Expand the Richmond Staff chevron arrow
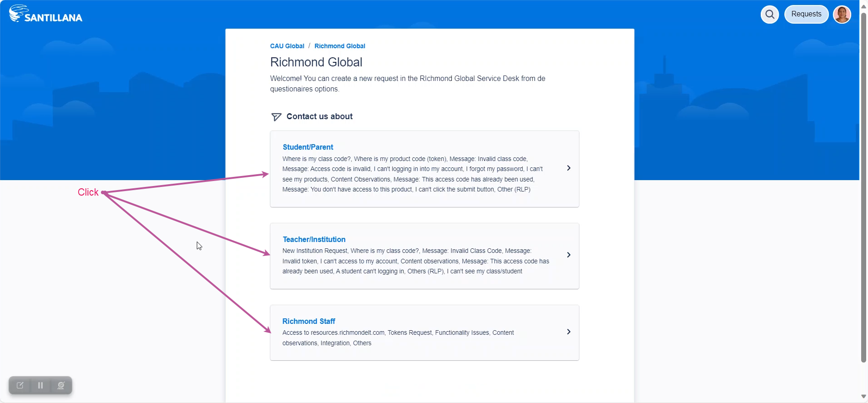868x403 pixels. click(569, 332)
